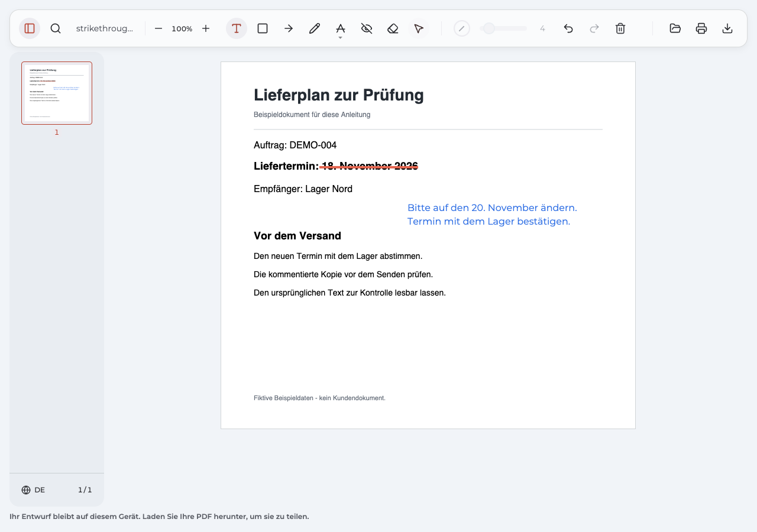Image resolution: width=757 pixels, height=532 pixels.
Task: Select the Rectangle shape tool
Action: pyautogui.click(x=263, y=28)
